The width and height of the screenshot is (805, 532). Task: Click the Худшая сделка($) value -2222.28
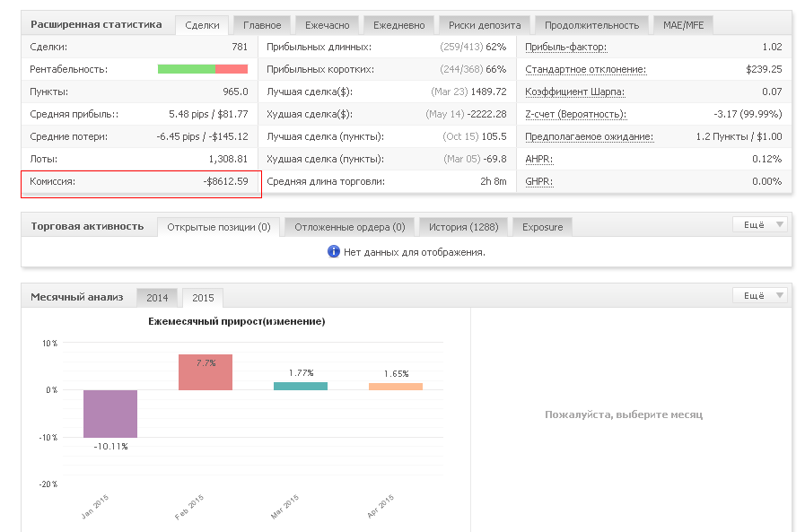[x=486, y=115]
